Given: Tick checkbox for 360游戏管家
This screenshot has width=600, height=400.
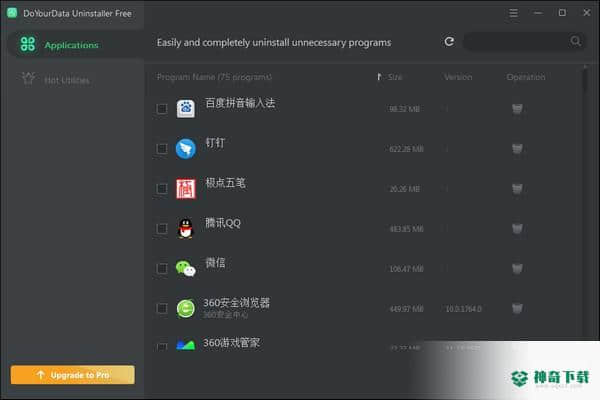Looking at the screenshot, I should pyautogui.click(x=162, y=347).
